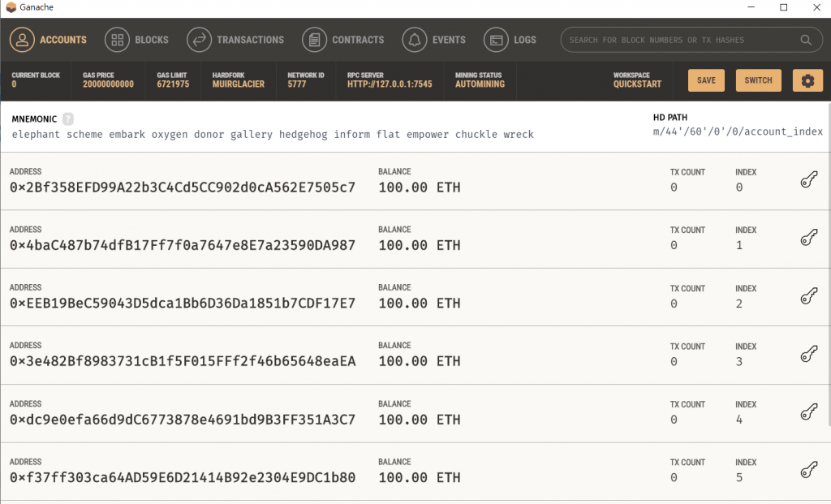Image resolution: width=831 pixels, height=504 pixels.
Task: Select address 0xEEB19BeC59043D5dca1Bb6D36Da1851b7CDF17E7
Action: coord(183,304)
